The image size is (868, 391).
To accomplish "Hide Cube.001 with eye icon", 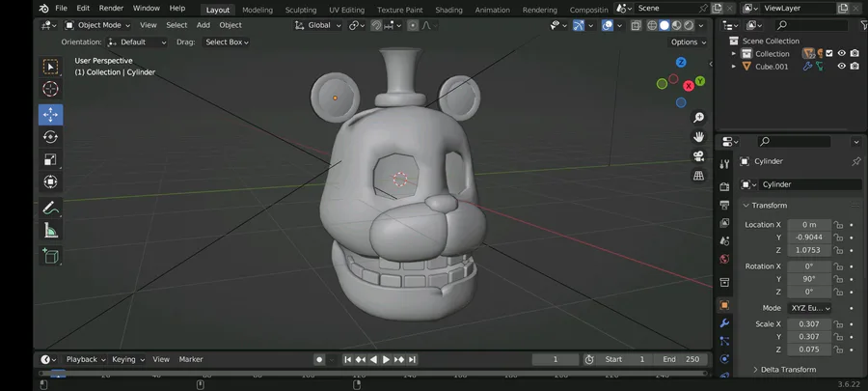I will coord(841,67).
